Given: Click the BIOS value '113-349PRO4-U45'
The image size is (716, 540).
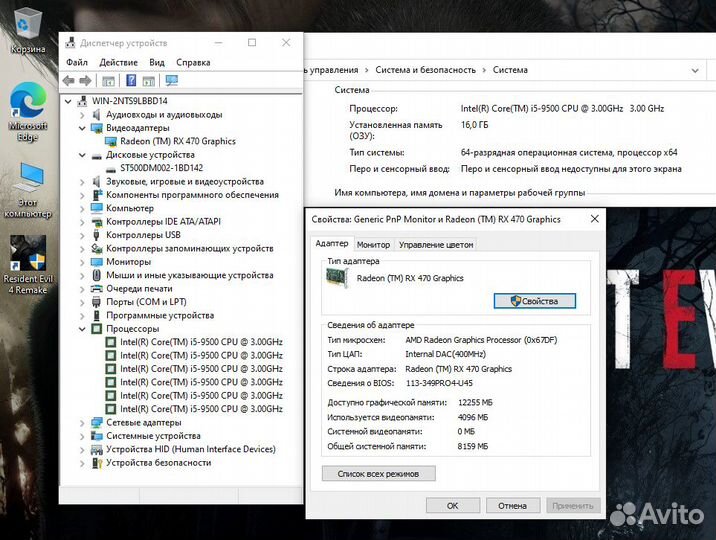Looking at the screenshot, I should pos(439,383).
